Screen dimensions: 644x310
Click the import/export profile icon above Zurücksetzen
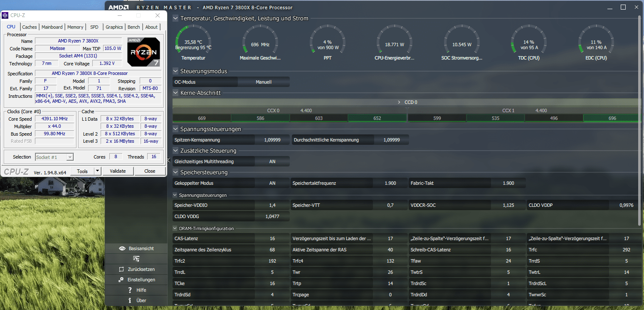136,259
